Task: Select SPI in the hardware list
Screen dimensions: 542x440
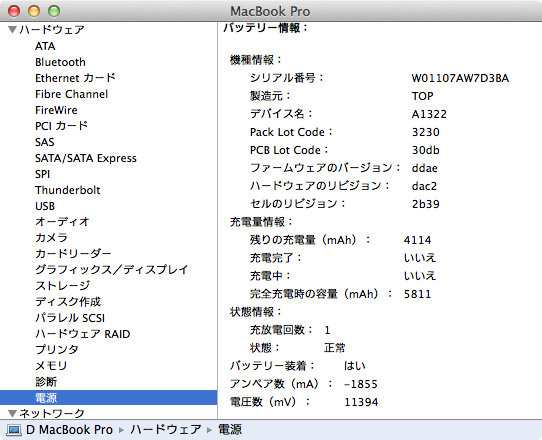Action: [43, 174]
